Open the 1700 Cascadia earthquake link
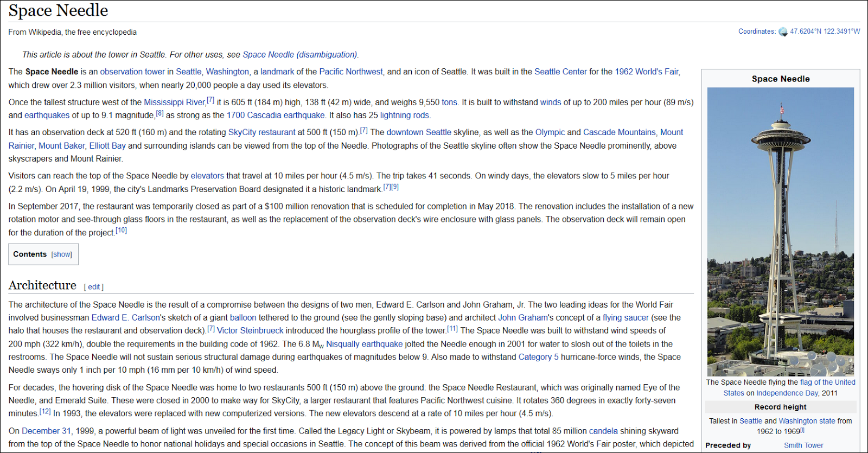Viewport: 868px width, 453px height. (276, 115)
